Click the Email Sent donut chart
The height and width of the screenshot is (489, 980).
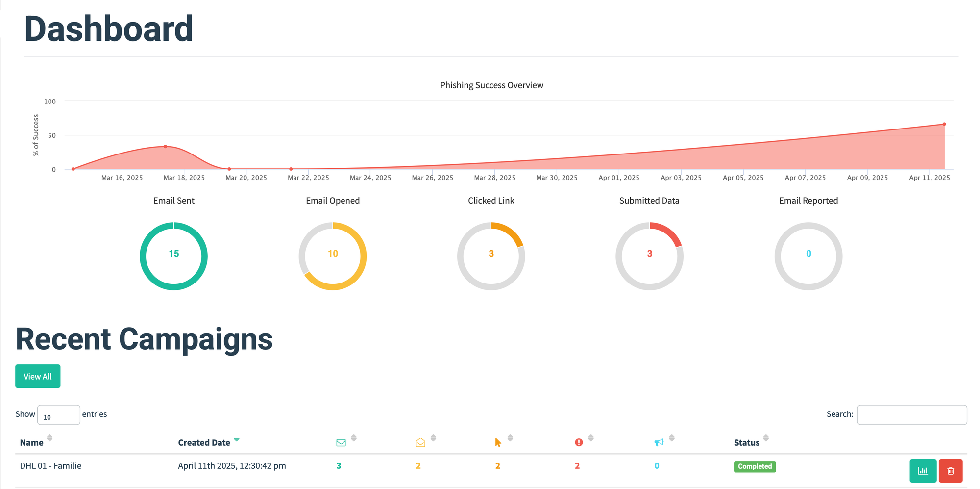(173, 256)
